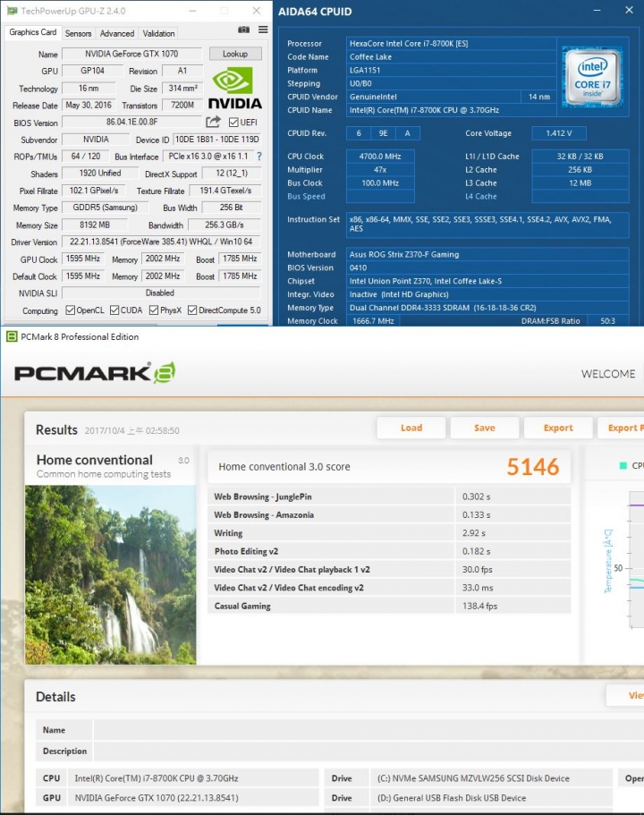The width and height of the screenshot is (644, 815).
Task: Click the L3 Cache 12 MB value
Action: point(580,183)
